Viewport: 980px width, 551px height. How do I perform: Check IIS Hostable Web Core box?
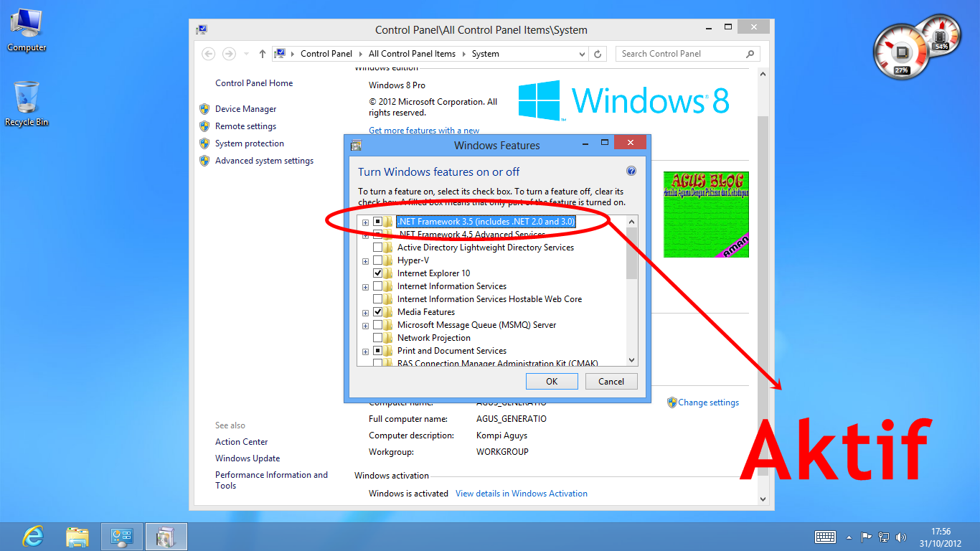tap(378, 299)
